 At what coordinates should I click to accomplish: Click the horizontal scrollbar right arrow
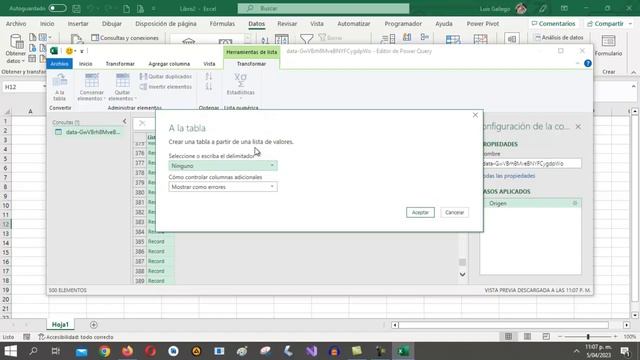click(x=627, y=325)
